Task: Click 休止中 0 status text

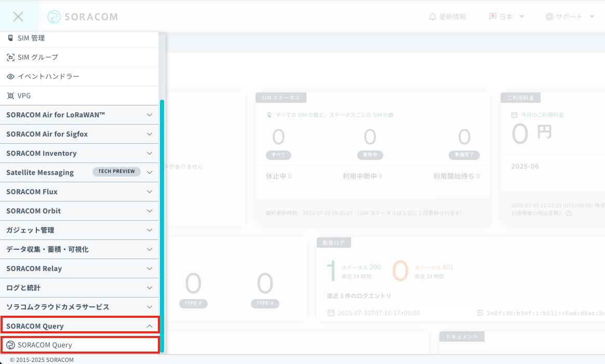Action: tap(278, 176)
